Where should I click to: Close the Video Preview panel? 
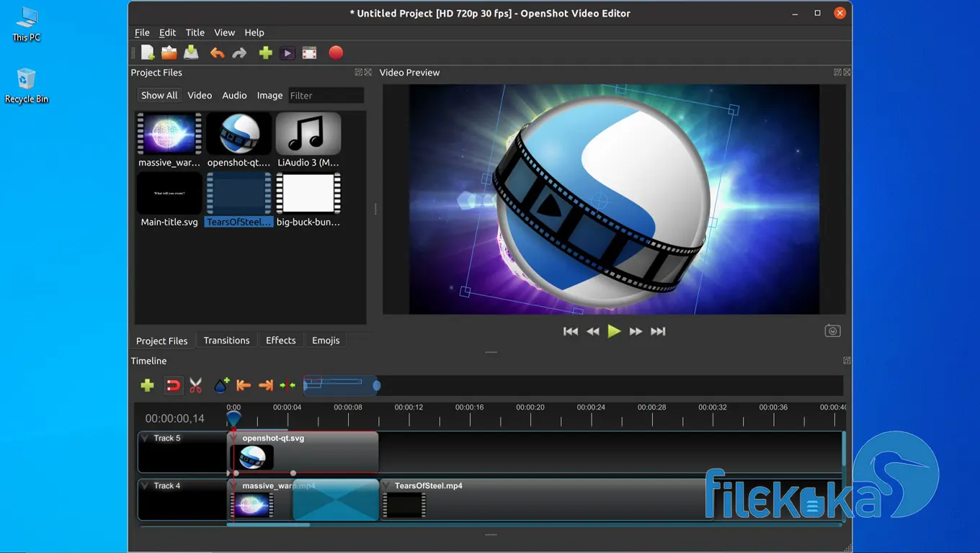coord(847,72)
